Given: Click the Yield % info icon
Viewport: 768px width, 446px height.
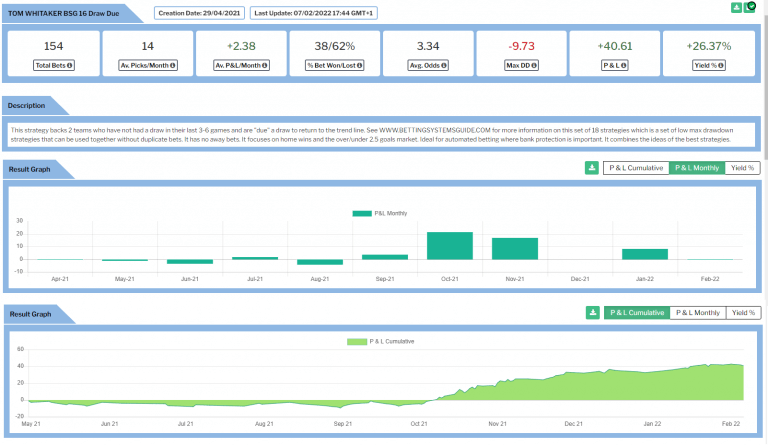Looking at the screenshot, I should pos(721,66).
